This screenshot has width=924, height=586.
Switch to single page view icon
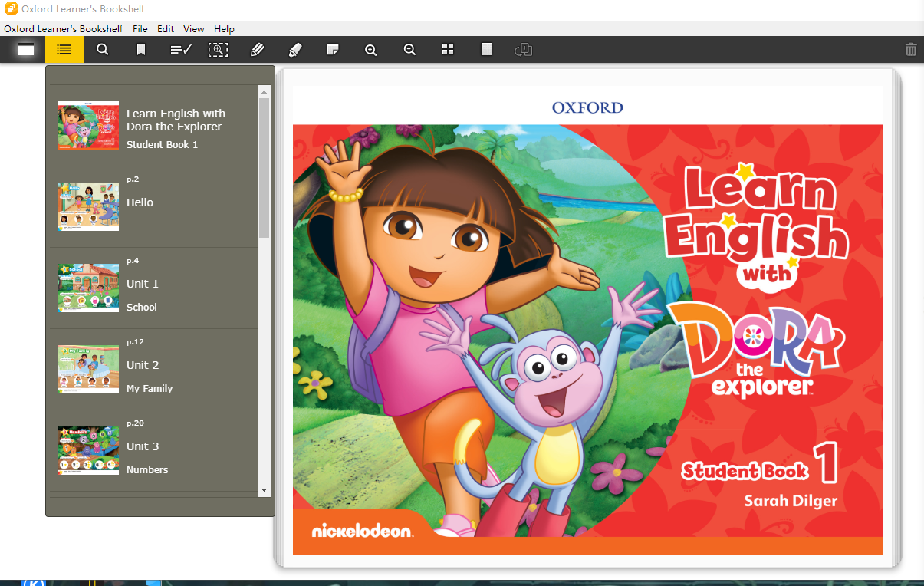pyautogui.click(x=486, y=50)
